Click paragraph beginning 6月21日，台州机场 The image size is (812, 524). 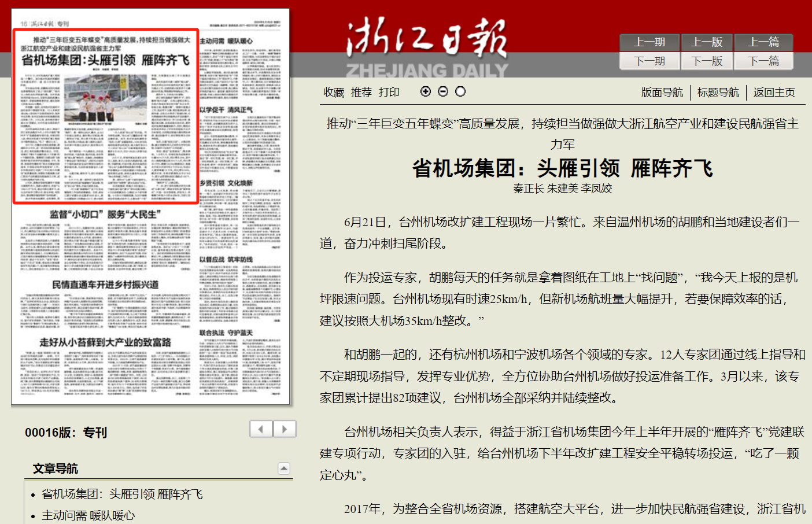tap(560, 233)
